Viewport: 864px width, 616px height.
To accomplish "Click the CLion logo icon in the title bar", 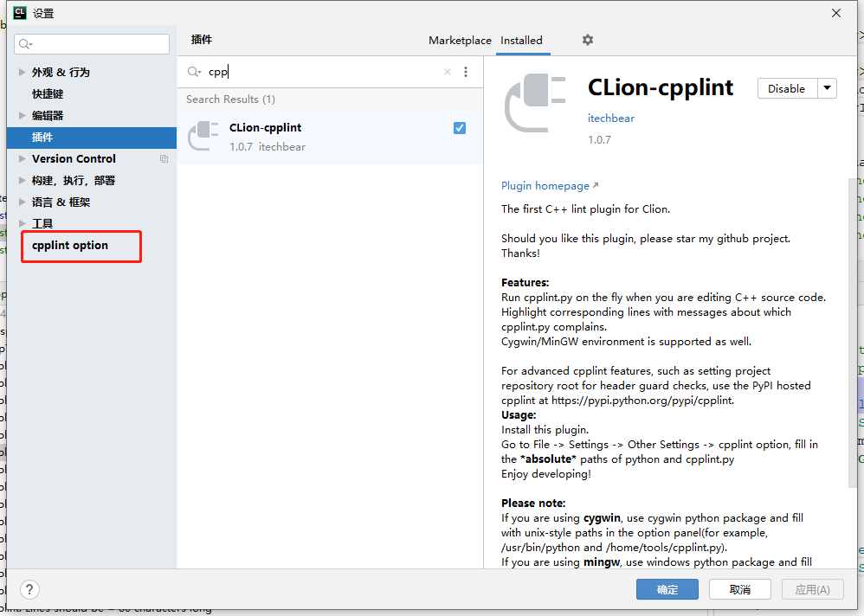I will click(x=20, y=13).
